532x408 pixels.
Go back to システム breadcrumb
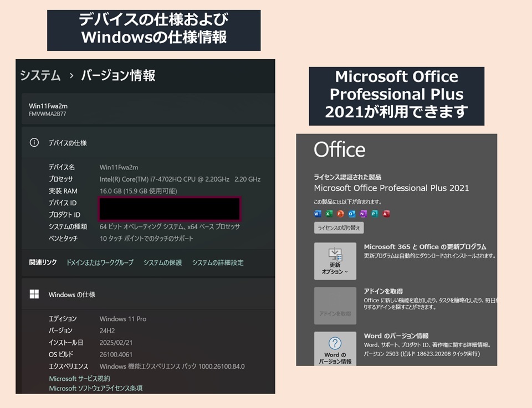[40, 75]
